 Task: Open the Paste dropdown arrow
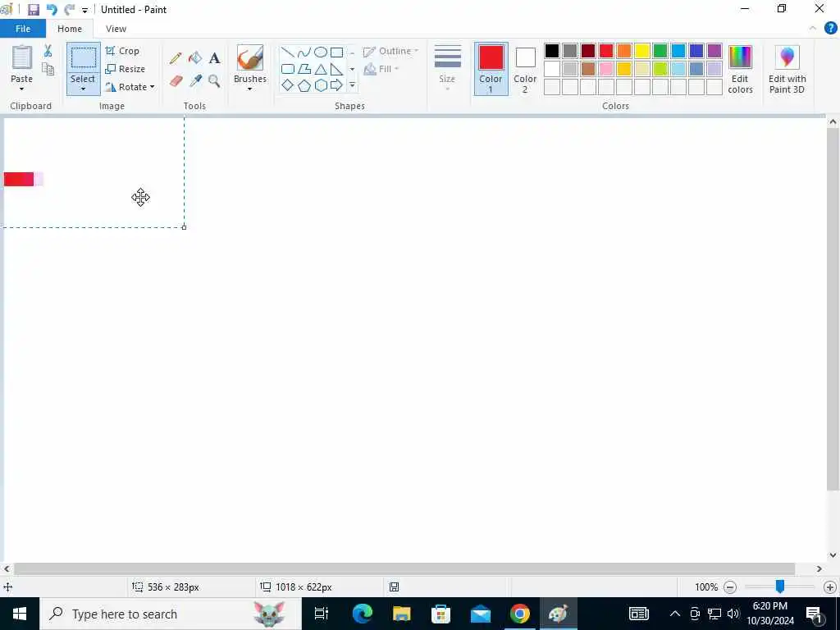click(x=21, y=89)
